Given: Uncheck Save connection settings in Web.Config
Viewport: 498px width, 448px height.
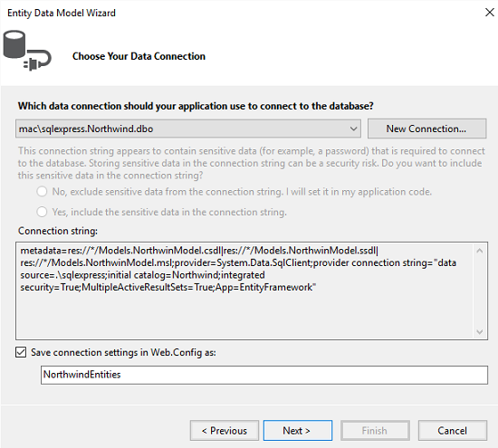Looking at the screenshot, I should [21, 352].
